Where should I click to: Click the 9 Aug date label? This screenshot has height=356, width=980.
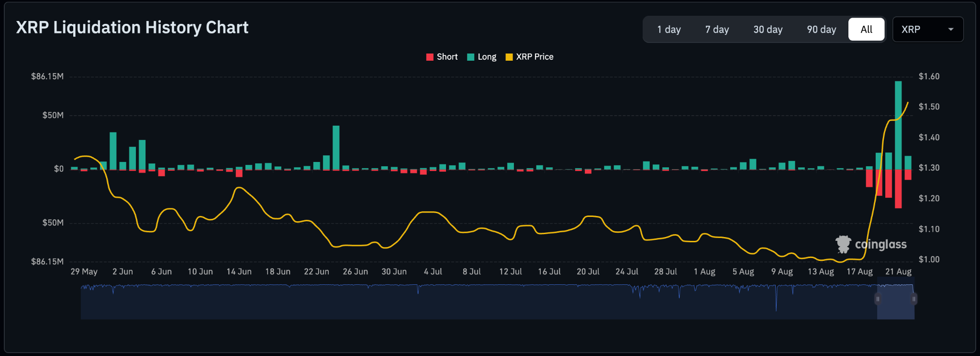[x=782, y=272]
